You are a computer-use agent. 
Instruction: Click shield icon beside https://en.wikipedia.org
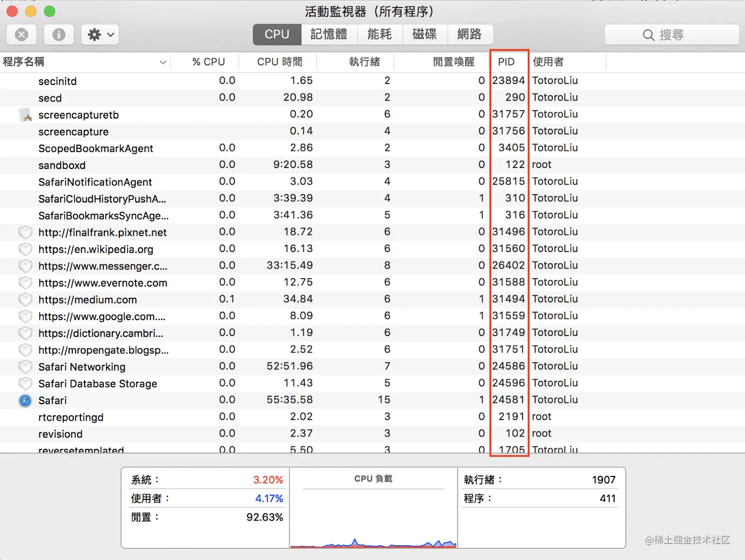[26, 249]
